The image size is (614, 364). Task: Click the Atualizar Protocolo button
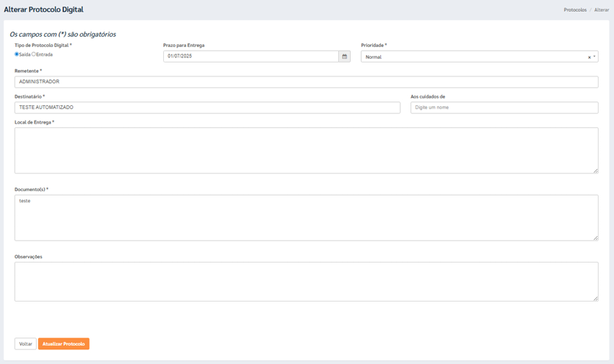click(63, 344)
